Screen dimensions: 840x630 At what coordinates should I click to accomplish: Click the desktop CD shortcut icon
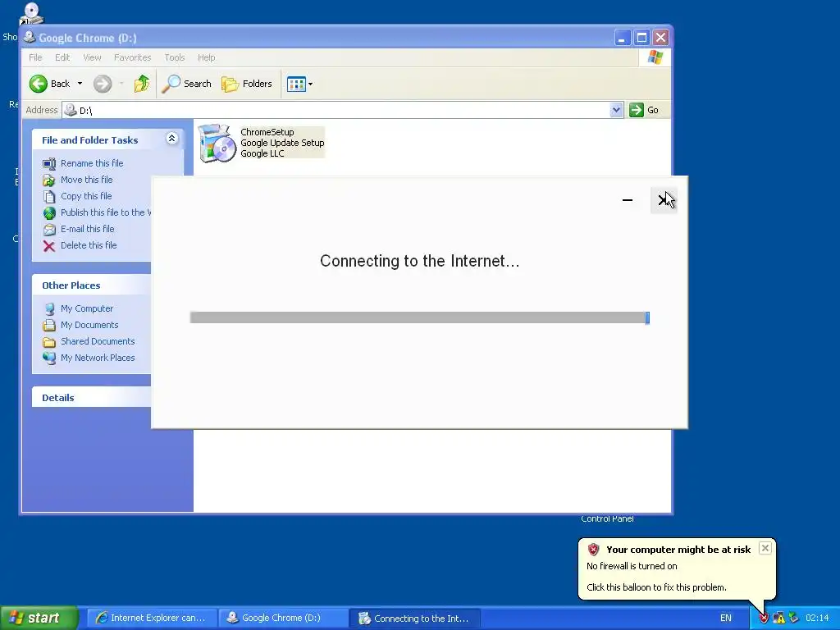[x=32, y=13]
